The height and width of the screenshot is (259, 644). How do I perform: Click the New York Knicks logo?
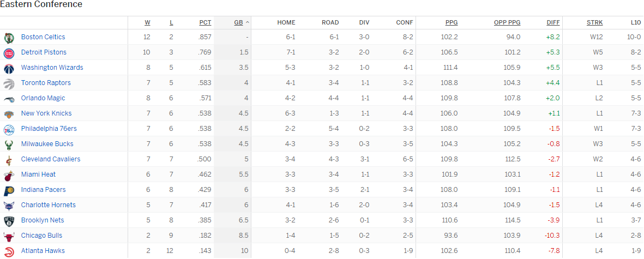[x=9, y=113]
